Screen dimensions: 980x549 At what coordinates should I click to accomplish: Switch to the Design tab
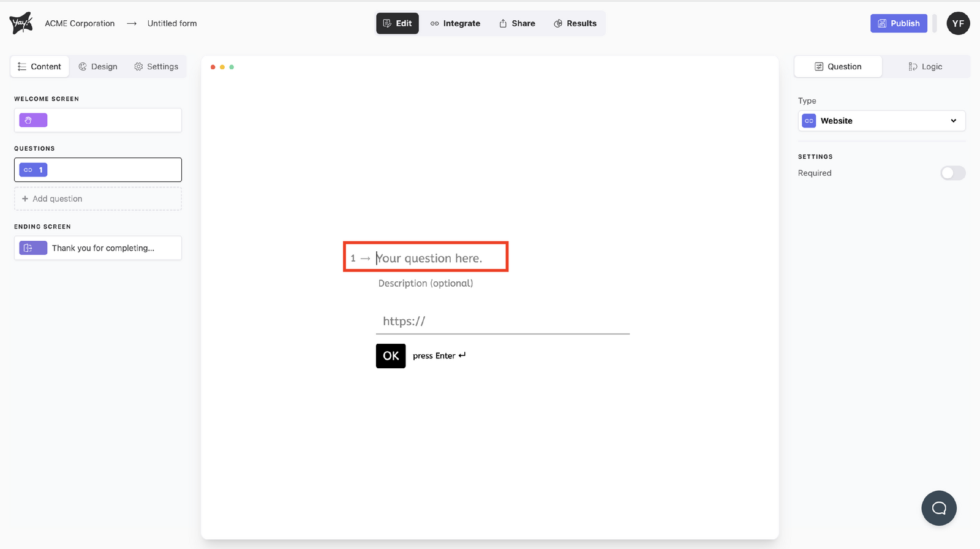click(98, 66)
